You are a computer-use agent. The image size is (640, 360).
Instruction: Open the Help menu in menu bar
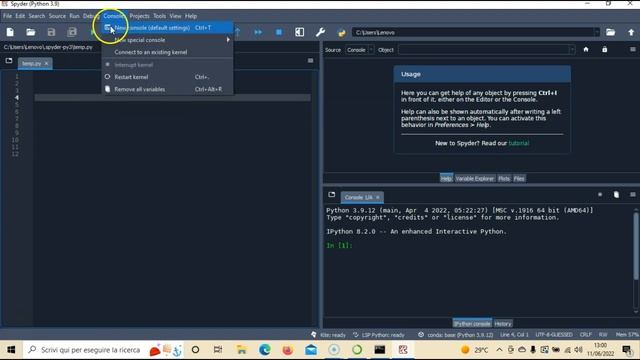coord(191,16)
